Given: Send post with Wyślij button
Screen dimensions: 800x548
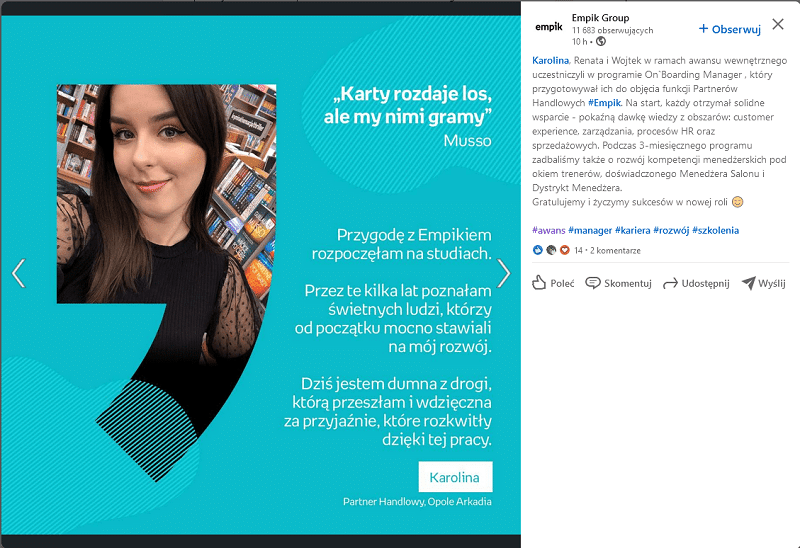Looking at the screenshot, I should click(x=764, y=283).
